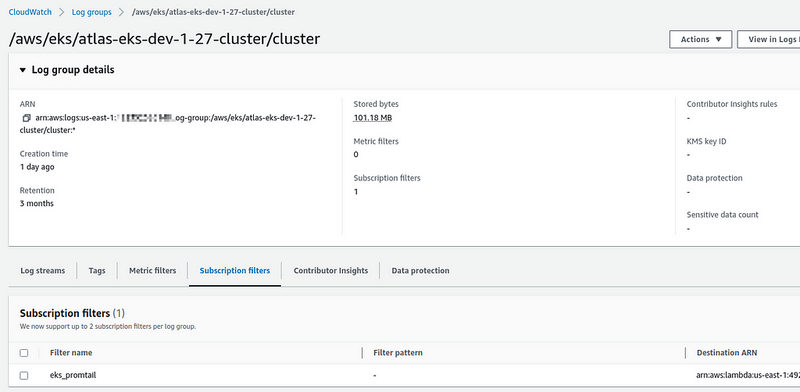Open the Log groups breadcrumb link

(x=91, y=12)
